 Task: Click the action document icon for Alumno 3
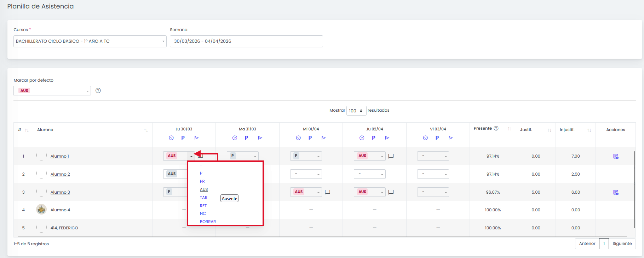click(616, 192)
